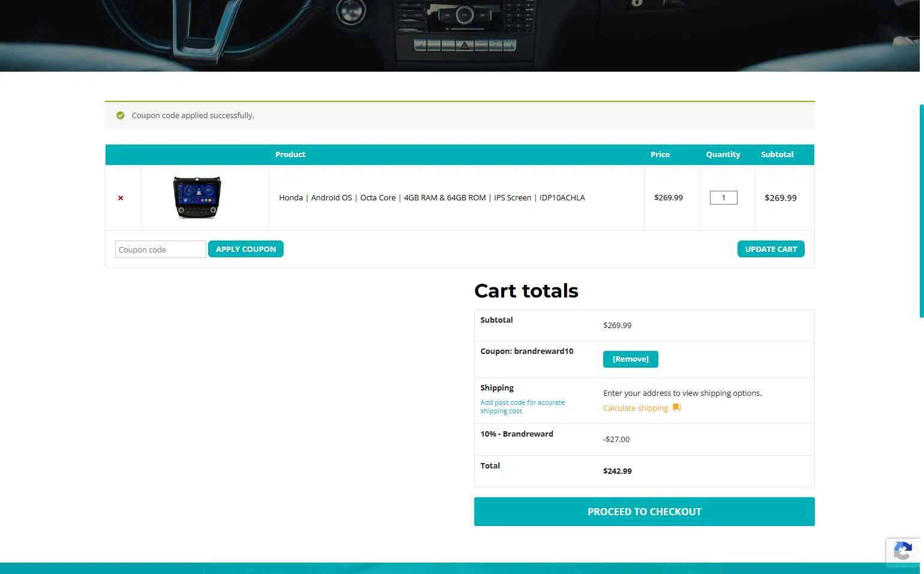This screenshot has height=574, width=924.
Task: Select the $242.99 total amount
Action: 618,471
